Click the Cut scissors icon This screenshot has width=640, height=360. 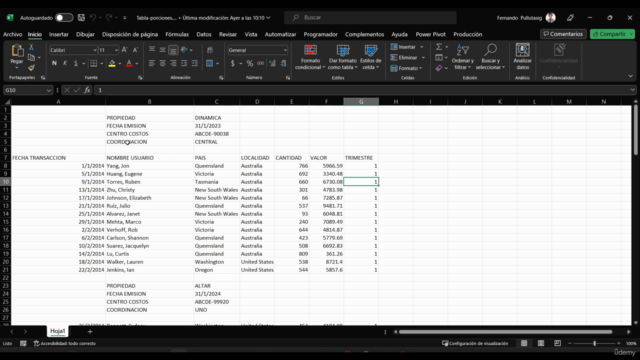[x=31, y=48]
